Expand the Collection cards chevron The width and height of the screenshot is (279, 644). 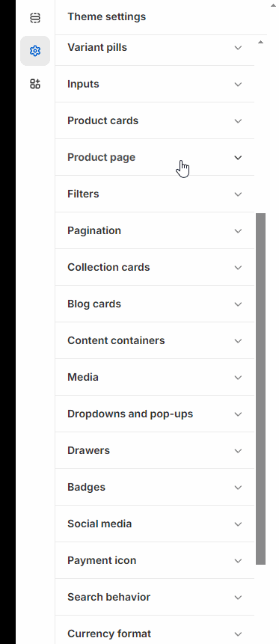tap(238, 267)
